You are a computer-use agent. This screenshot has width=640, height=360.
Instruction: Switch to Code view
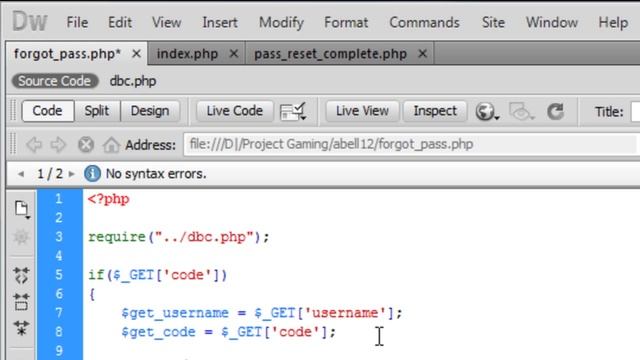click(47, 111)
